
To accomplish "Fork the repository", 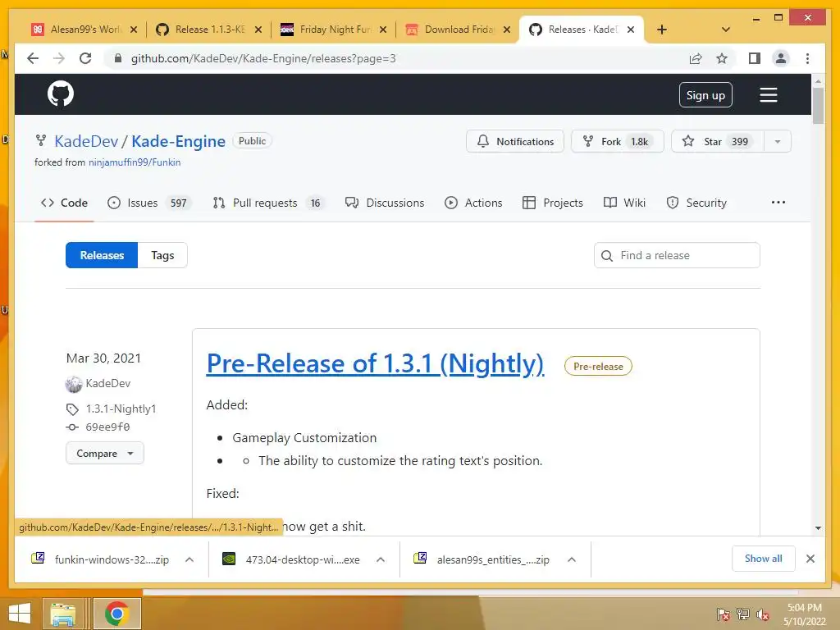I will tap(617, 141).
